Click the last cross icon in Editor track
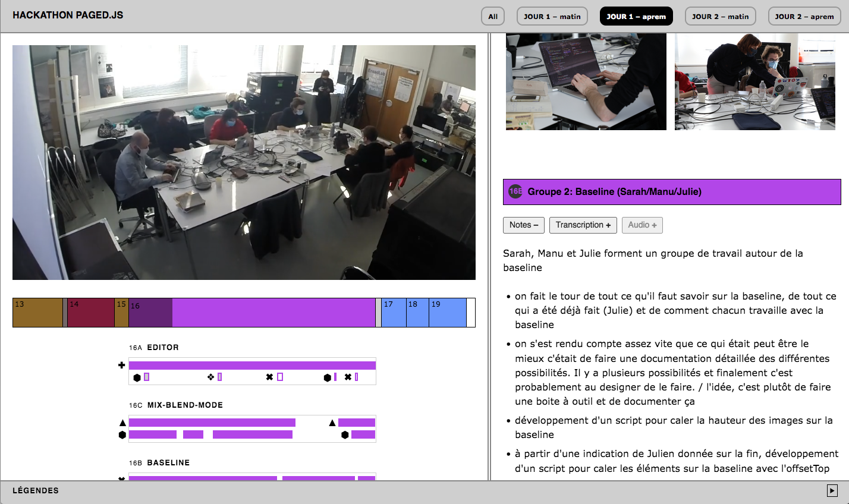 pyautogui.click(x=348, y=377)
